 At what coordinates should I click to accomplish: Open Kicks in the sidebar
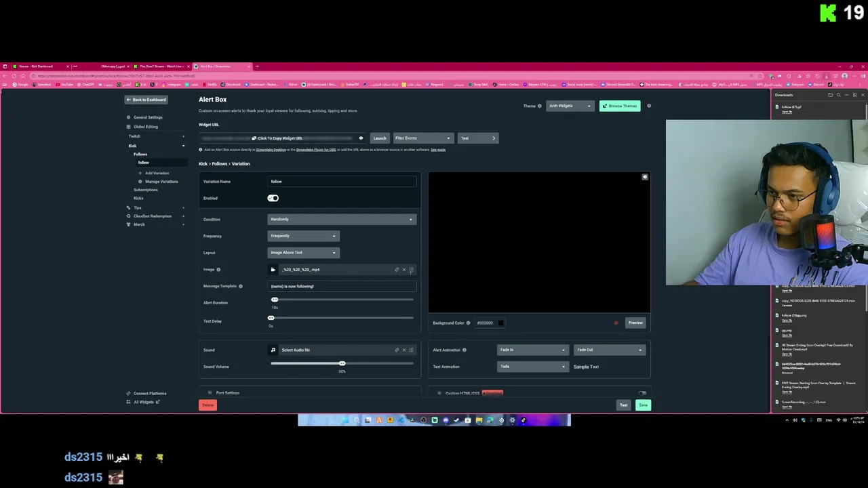(x=138, y=198)
